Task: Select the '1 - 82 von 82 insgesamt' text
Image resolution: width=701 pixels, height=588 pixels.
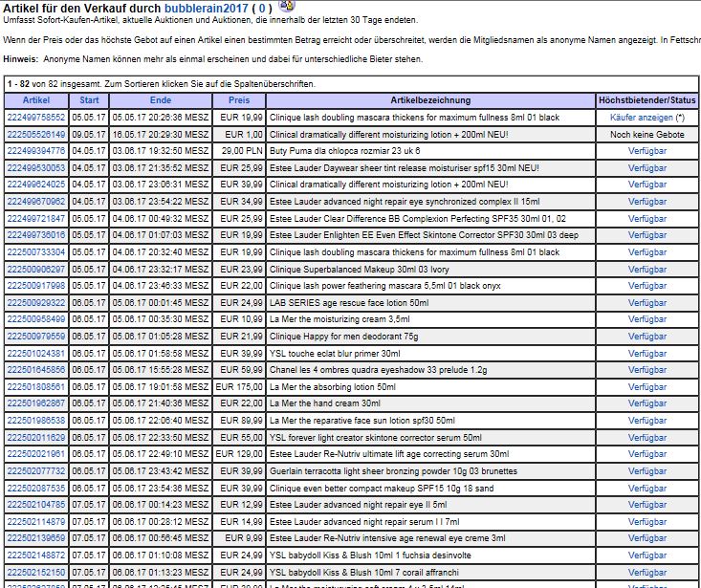Action: (x=55, y=84)
